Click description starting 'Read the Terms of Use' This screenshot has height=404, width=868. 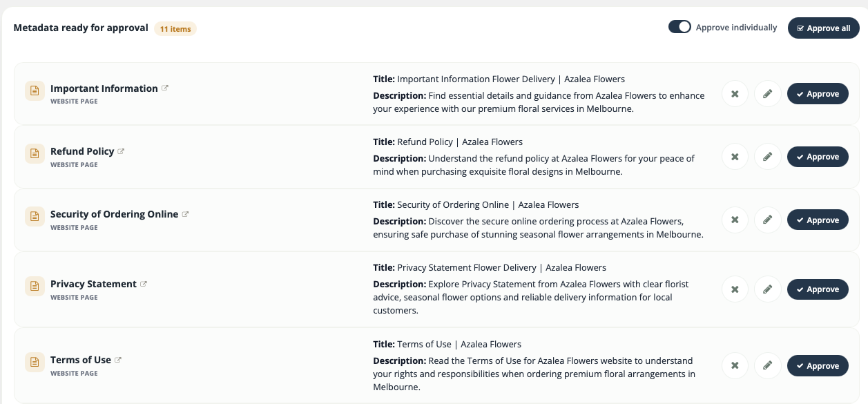(534, 374)
